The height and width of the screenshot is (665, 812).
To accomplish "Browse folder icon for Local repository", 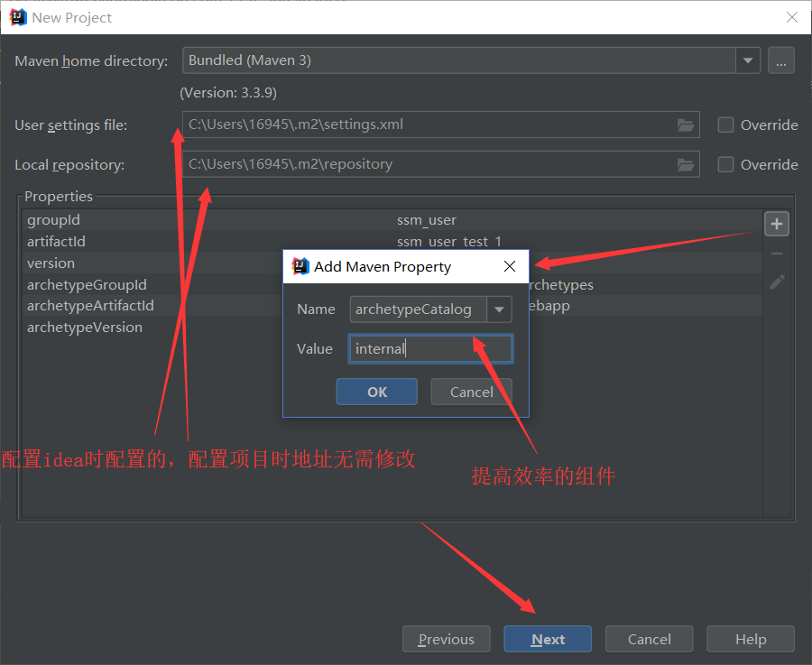I will [686, 165].
